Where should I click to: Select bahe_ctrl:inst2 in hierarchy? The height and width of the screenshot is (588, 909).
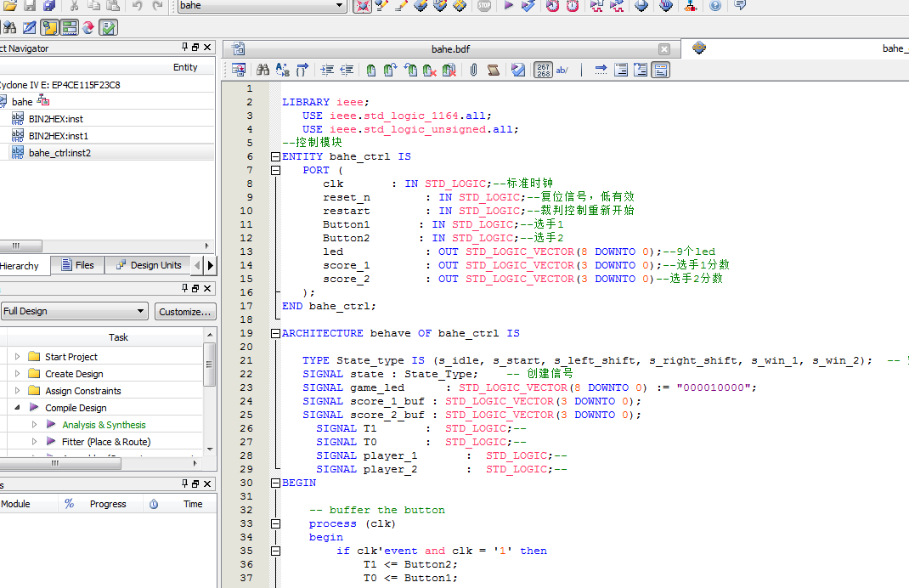click(59, 152)
